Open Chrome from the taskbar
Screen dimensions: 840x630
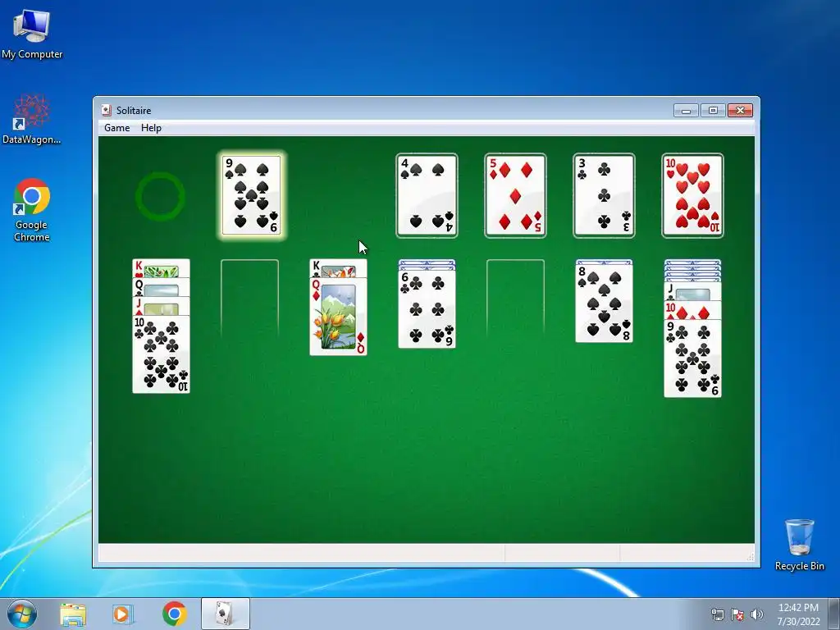175,614
